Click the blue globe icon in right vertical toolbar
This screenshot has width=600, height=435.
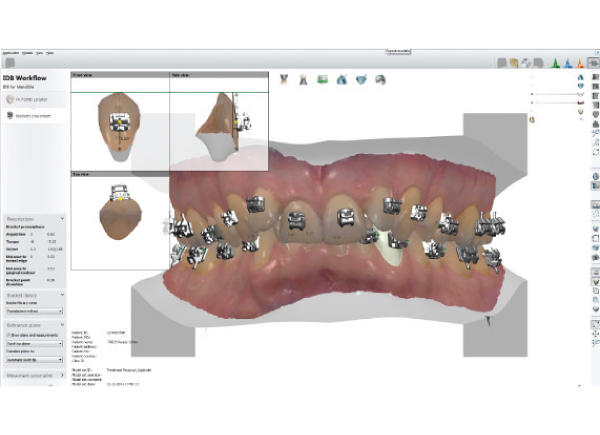(595, 176)
